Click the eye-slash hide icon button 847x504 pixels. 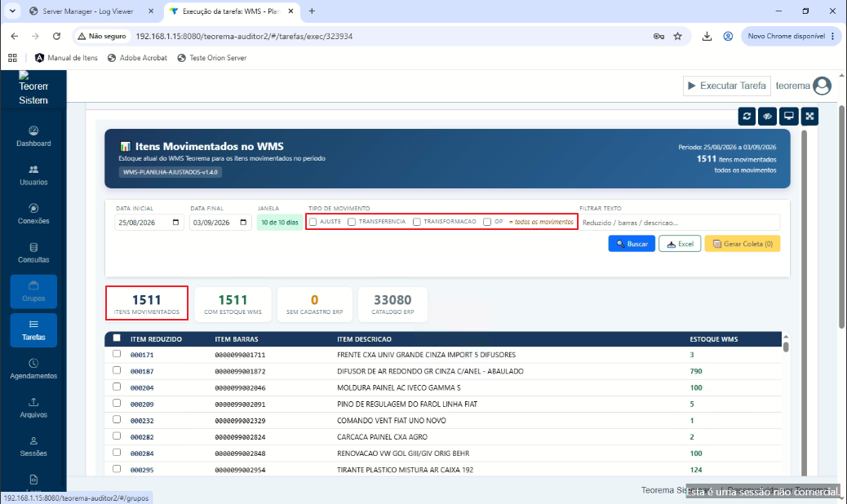point(768,116)
